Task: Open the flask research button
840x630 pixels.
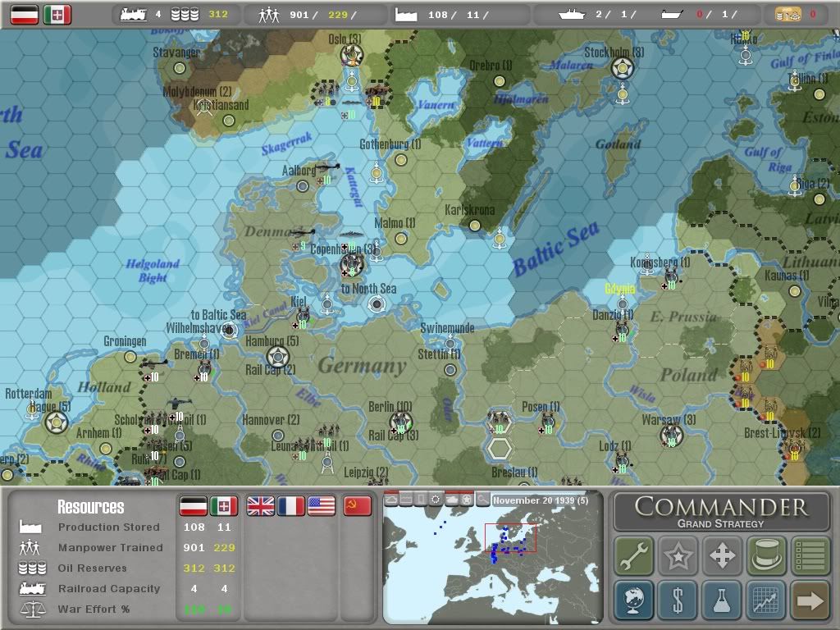Action: pos(722,600)
